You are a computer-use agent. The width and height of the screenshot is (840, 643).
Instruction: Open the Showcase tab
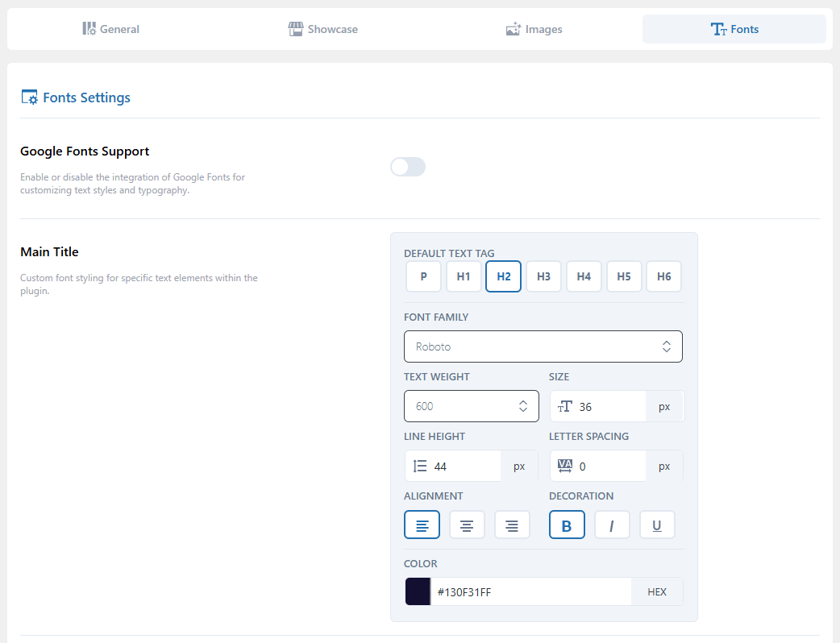[x=323, y=29]
